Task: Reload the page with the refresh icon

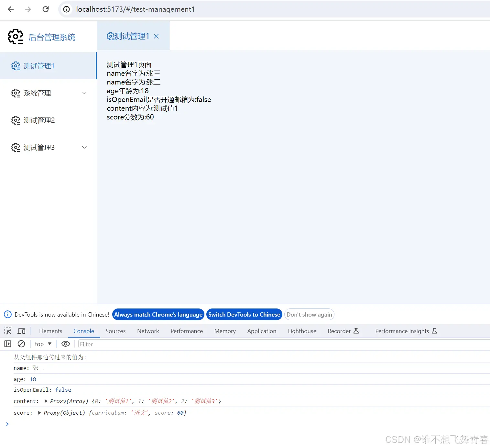Action: [46, 9]
